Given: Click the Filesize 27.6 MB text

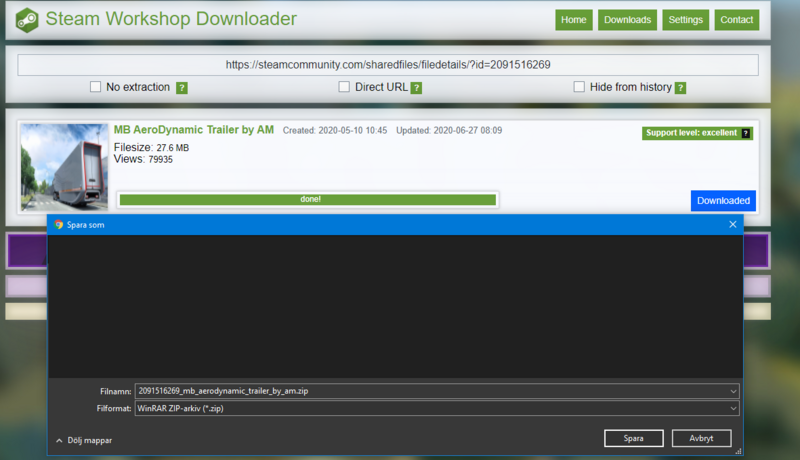Looking at the screenshot, I should (x=151, y=147).
